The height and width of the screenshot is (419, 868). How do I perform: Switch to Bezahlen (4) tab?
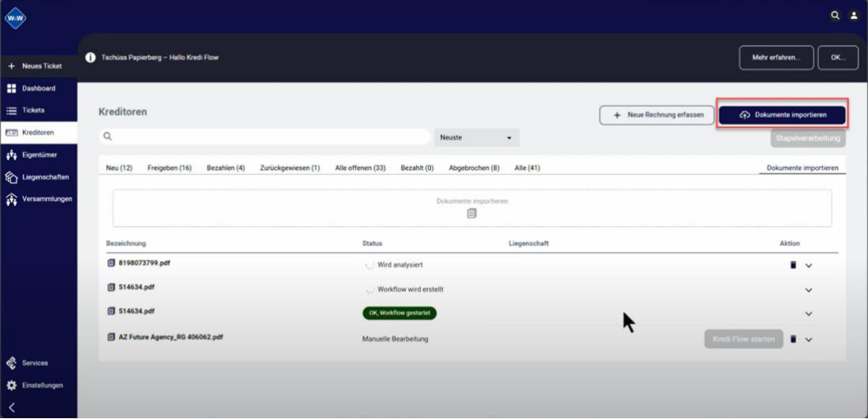(x=226, y=168)
